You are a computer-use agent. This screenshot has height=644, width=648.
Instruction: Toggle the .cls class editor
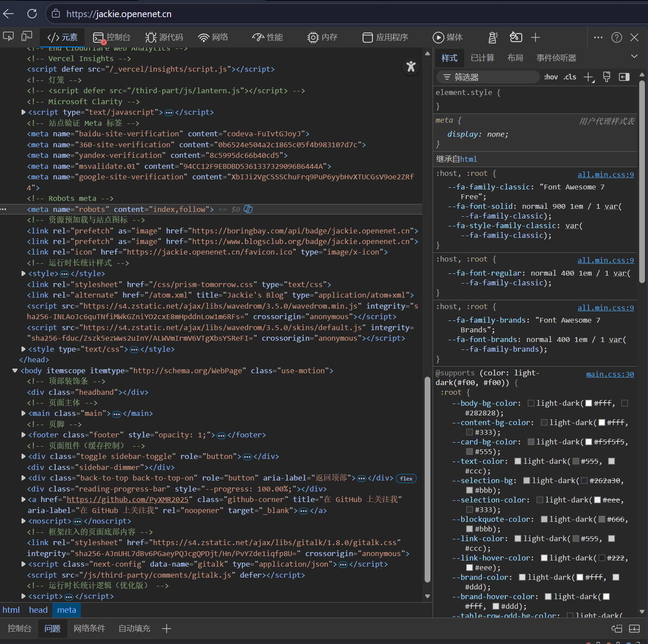click(570, 77)
